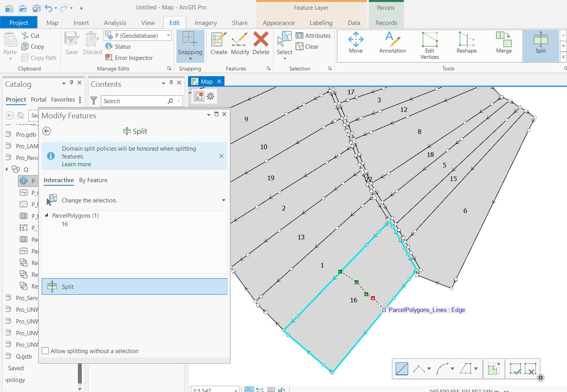Open the Attributes pane
This screenshot has height=392, width=567.
tap(313, 35)
